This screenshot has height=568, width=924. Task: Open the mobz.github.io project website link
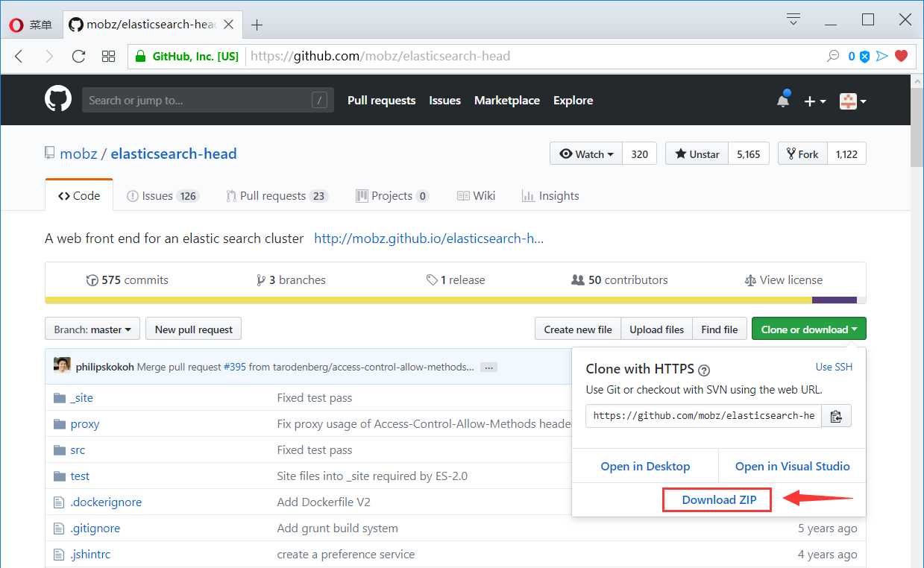click(429, 239)
